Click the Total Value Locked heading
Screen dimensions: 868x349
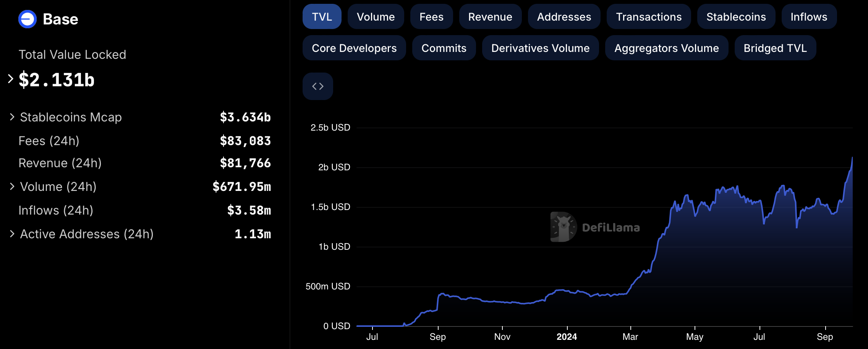tap(72, 55)
